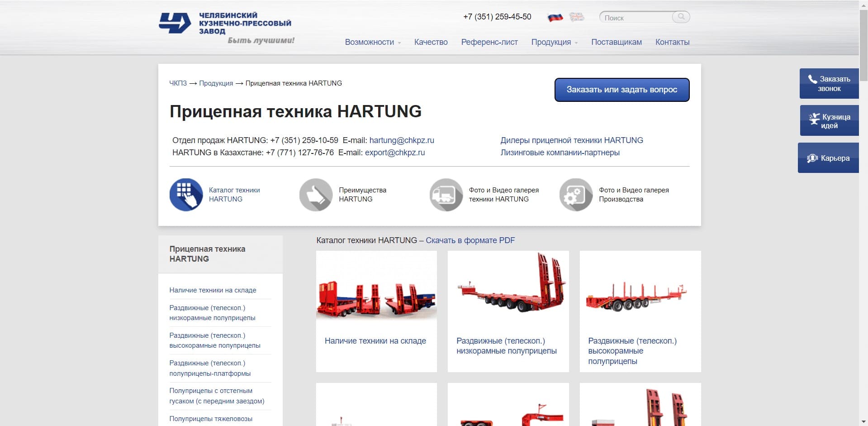The height and width of the screenshot is (426, 868).
Task: Open the Возможности menu item
Action: pos(369,42)
